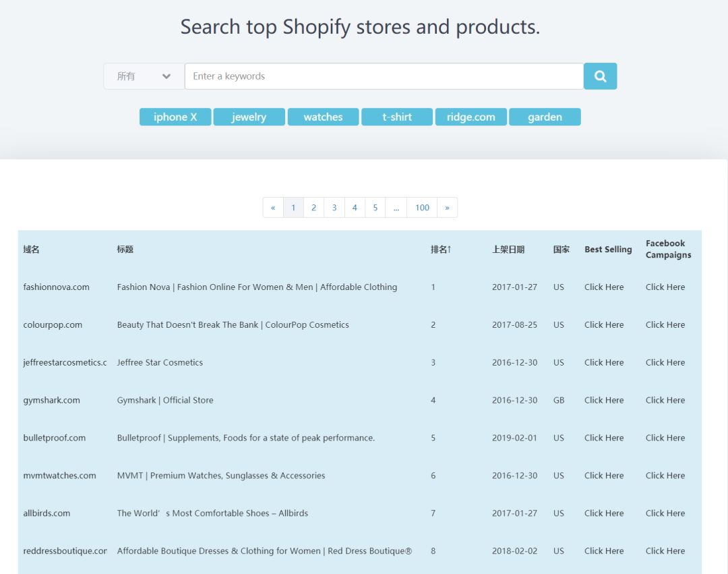Viewport: 728px width, 574px height.
Task: Jump to page 100 in pagination
Action: point(422,208)
